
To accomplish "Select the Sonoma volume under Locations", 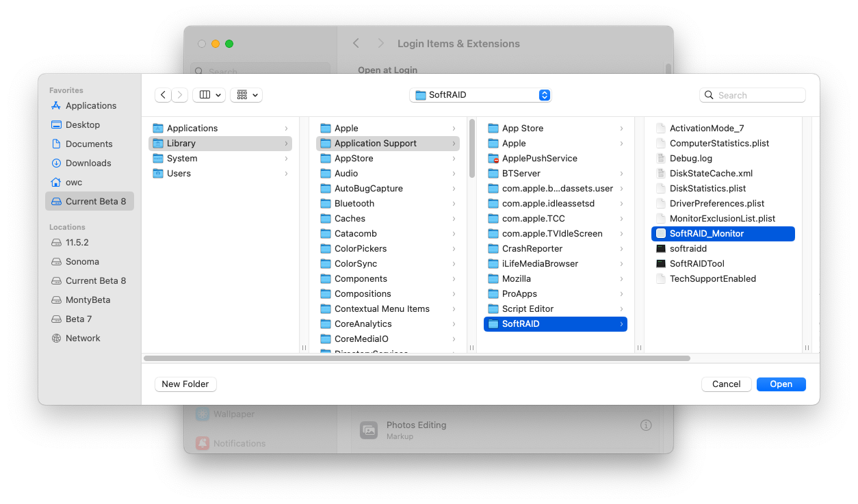I will click(82, 261).
